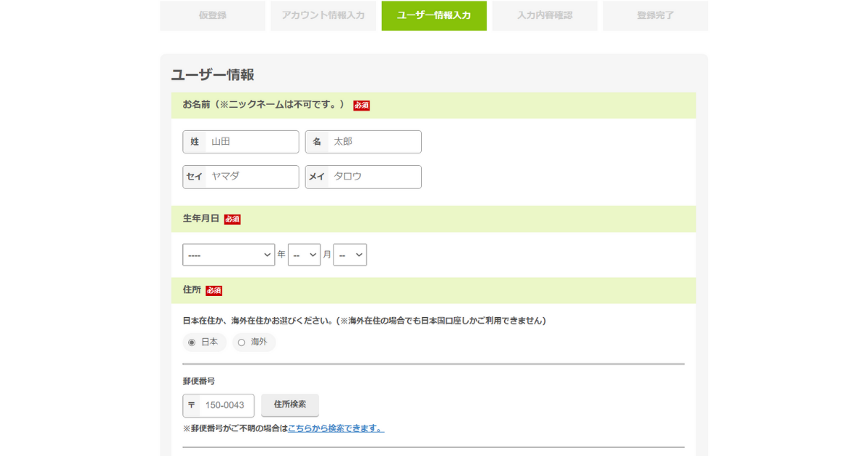The width and height of the screenshot is (868, 456).
Task: Open the birth month dropdown
Action: pyautogui.click(x=304, y=255)
